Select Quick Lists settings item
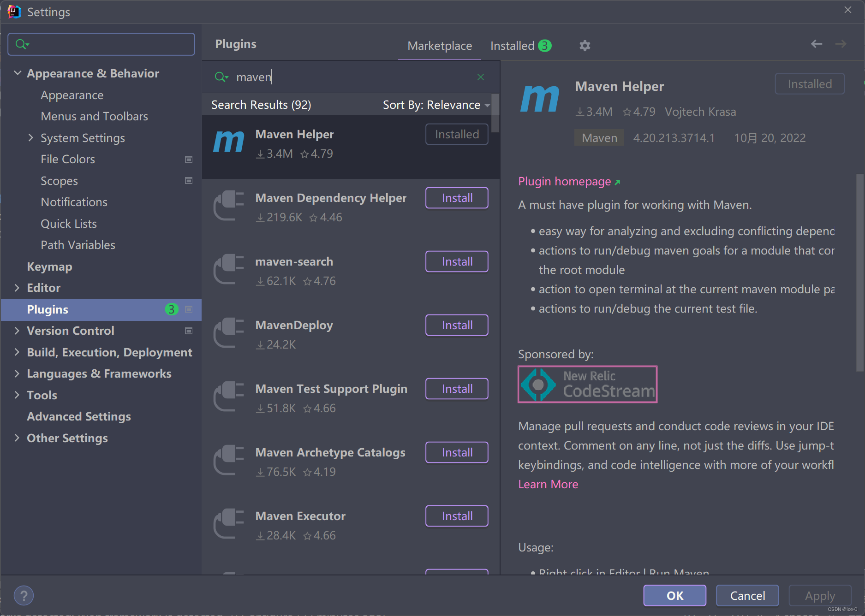The width and height of the screenshot is (865, 616). pos(69,224)
